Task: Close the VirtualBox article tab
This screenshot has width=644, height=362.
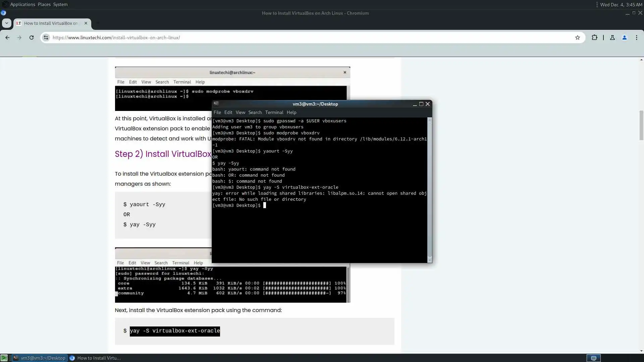Action: click(x=86, y=23)
